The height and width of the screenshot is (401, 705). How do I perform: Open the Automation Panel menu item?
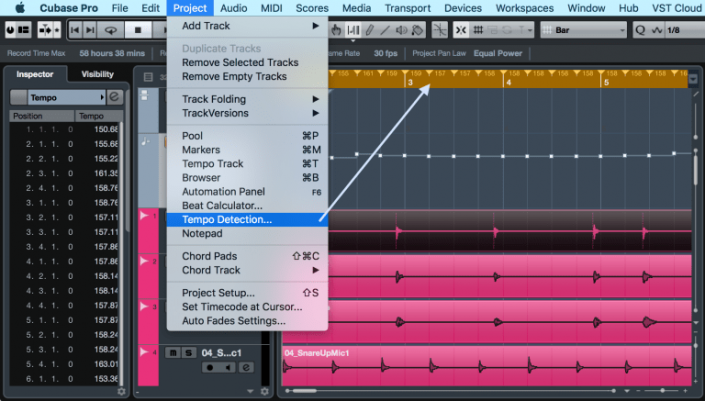point(247,192)
